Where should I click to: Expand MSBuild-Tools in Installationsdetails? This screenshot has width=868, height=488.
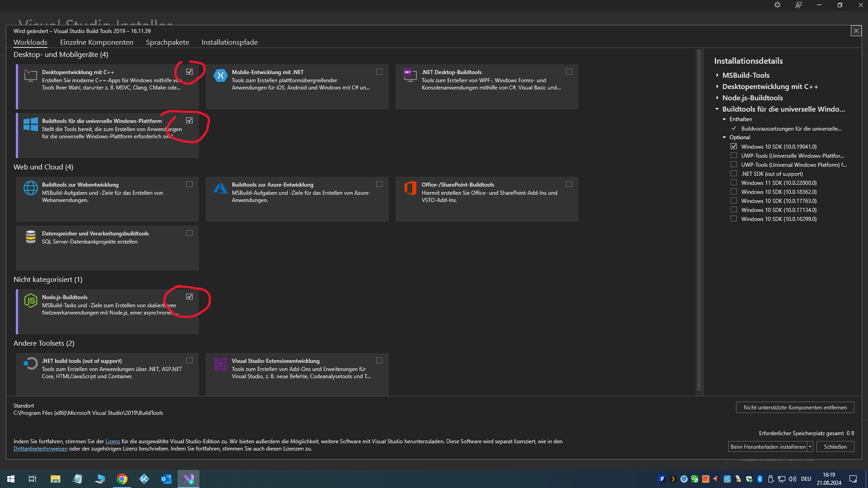(x=717, y=75)
